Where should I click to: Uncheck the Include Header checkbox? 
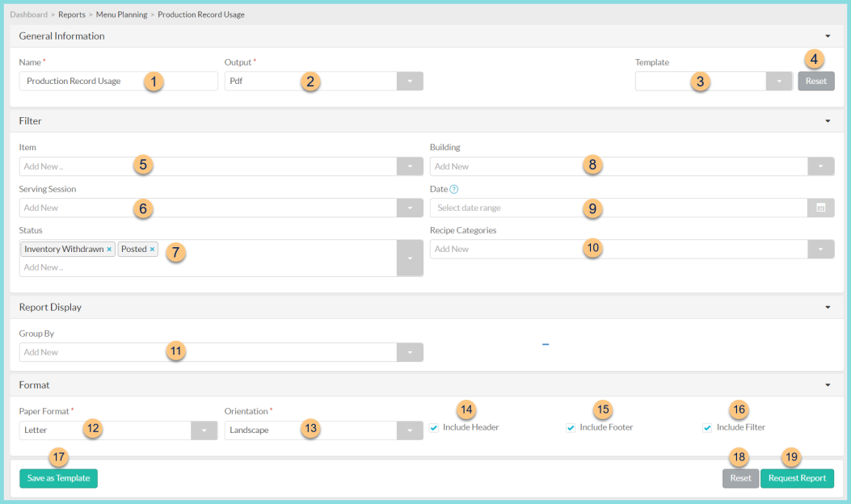(434, 426)
